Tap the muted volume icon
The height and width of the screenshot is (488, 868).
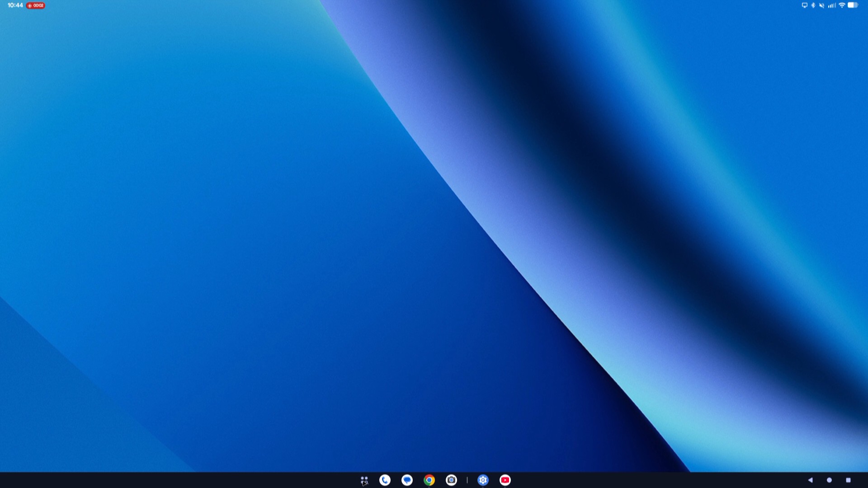tap(821, 5)
